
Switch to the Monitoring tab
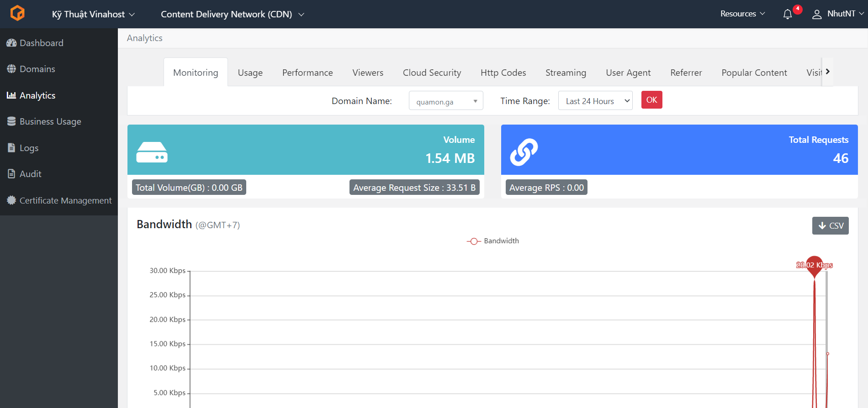point(196,73)
